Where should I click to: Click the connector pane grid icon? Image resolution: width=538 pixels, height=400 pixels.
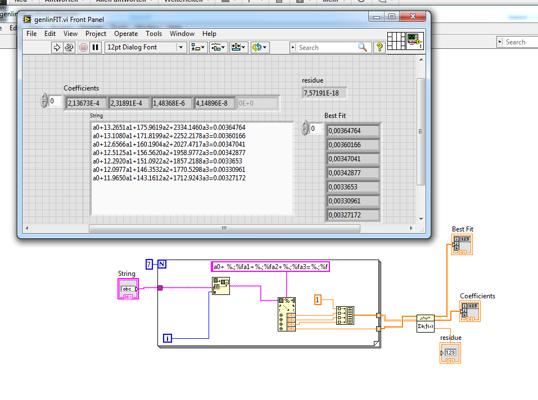(396, 42)
